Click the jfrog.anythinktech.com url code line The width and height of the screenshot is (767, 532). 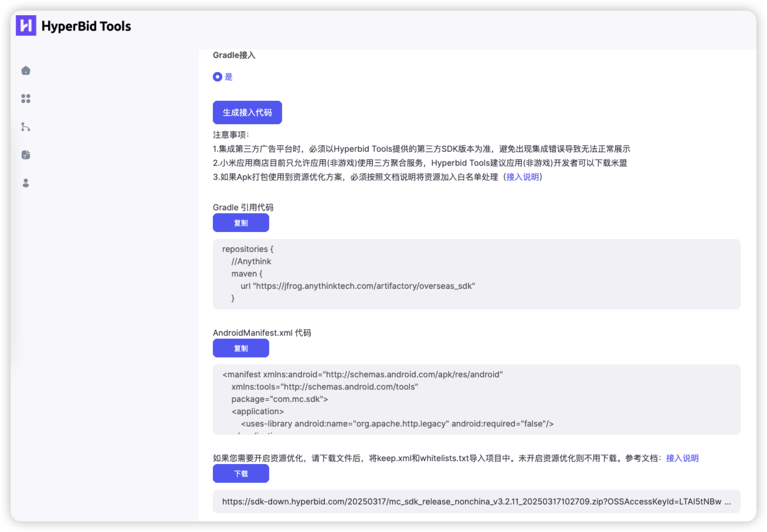click(358, 286)
